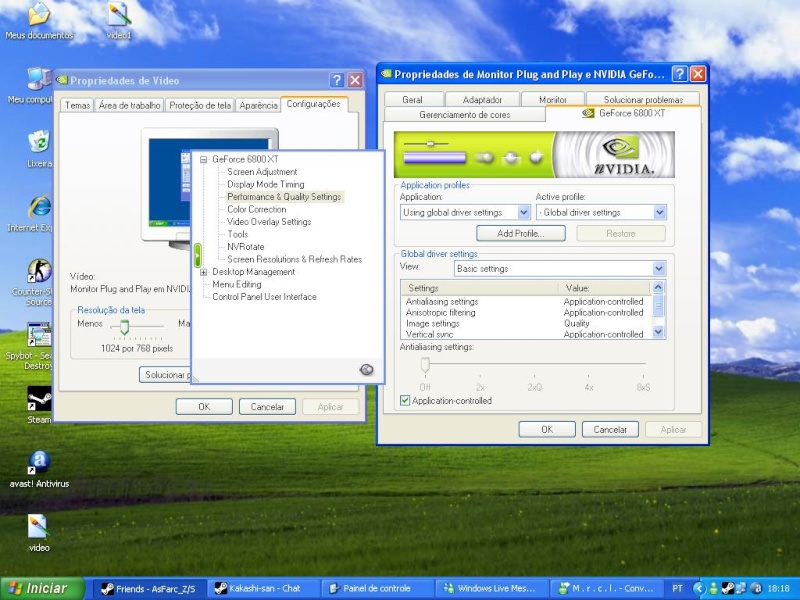Screen dimensions: 800x600
Task: Click Cancelar in the NVIDIA properties window
Action: 610,430
